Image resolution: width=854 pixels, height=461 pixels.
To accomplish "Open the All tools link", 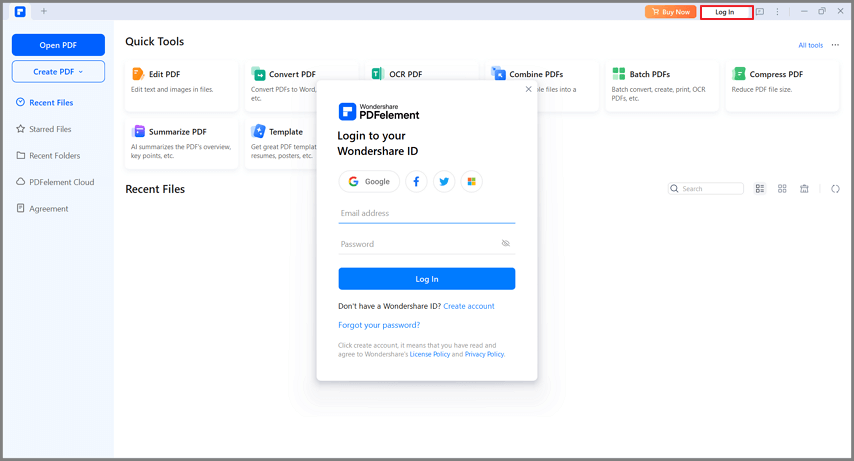I will tap(810, 45).
